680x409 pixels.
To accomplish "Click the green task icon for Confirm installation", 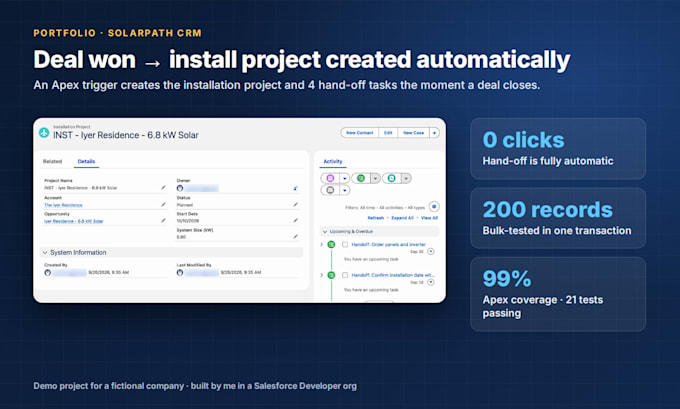I will [331, 275].
